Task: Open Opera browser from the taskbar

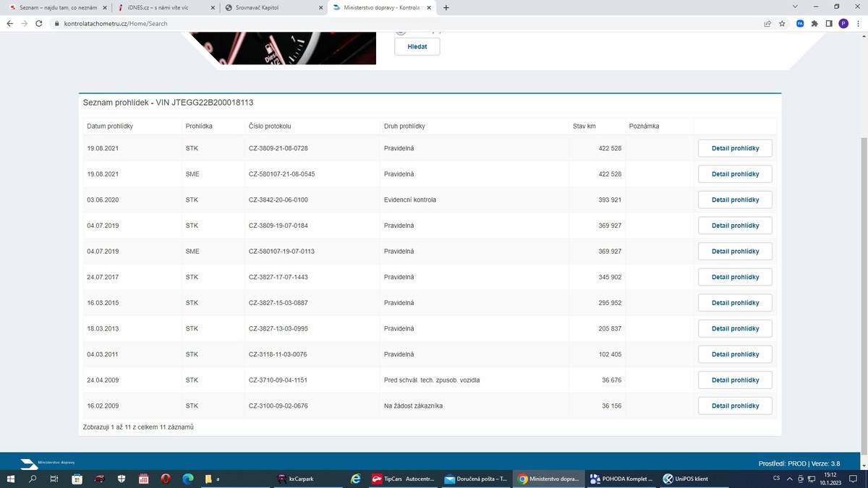Action: click(166, 479)
